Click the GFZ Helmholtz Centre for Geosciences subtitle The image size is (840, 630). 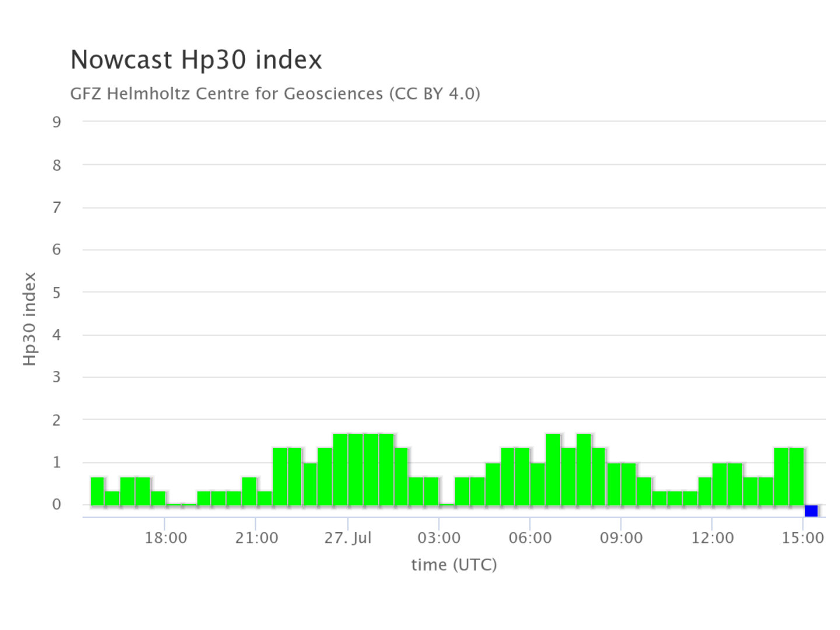(275, 94)
